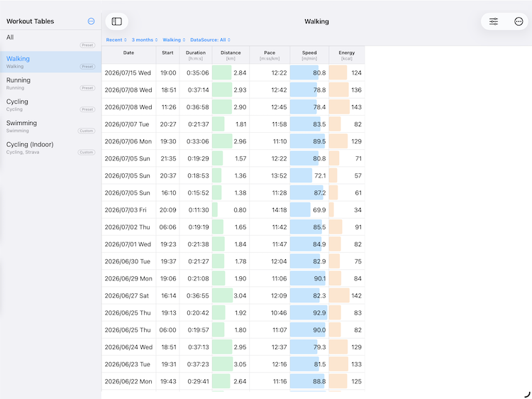Viewport: 532px width, 399px height.
Task: Click the 2026/07/07 Tue row date
Action: (127, 124)
